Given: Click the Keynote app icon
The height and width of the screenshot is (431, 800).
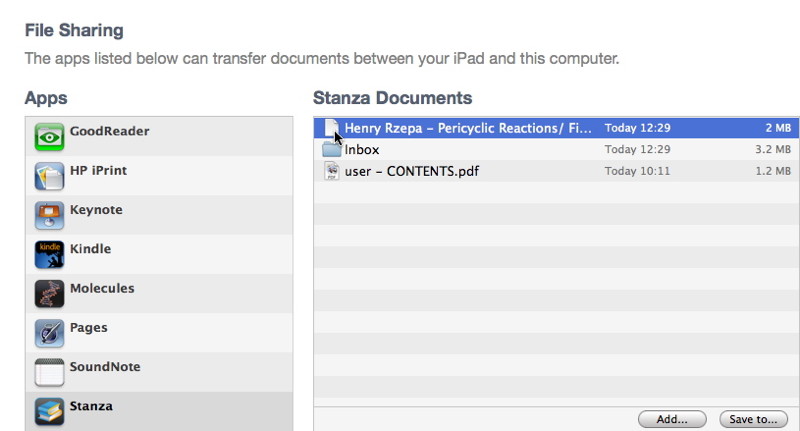Looking at the screenshot, I should [x=49, y=215].
